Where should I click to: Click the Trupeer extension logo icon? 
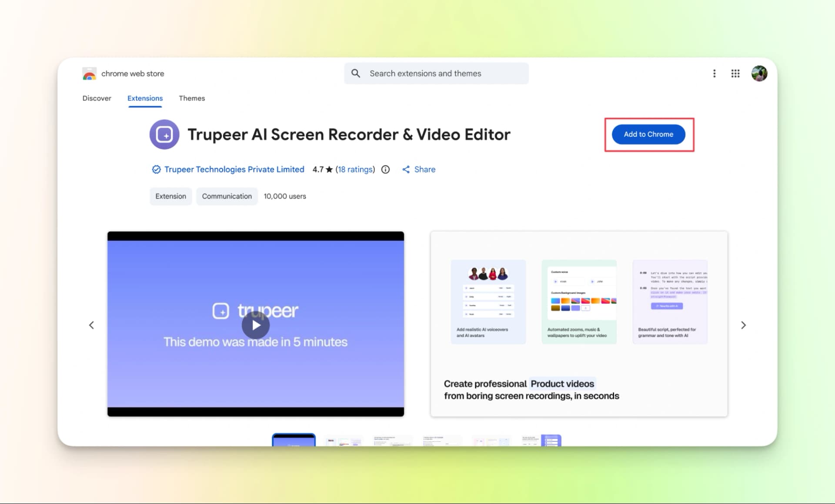[164, 134]
